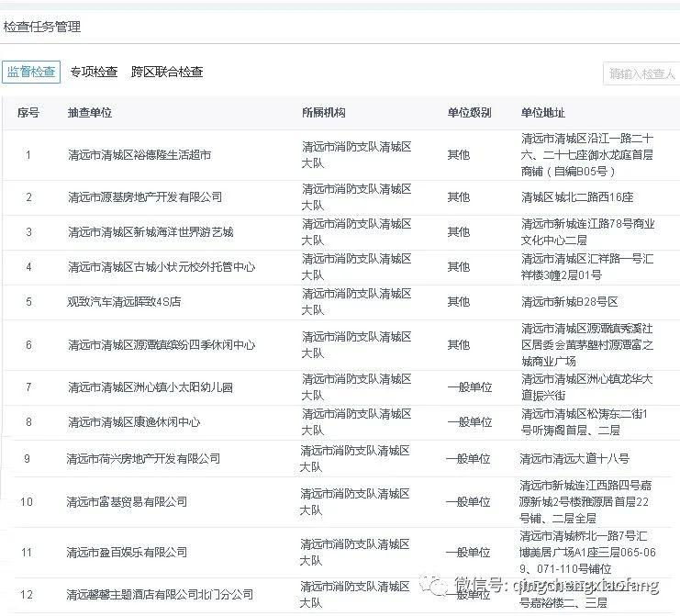Image resolution: width=680 pixels, height=616 pixels.
Task: Click address 清城区城北二路西16座
Action: point(577,197)
